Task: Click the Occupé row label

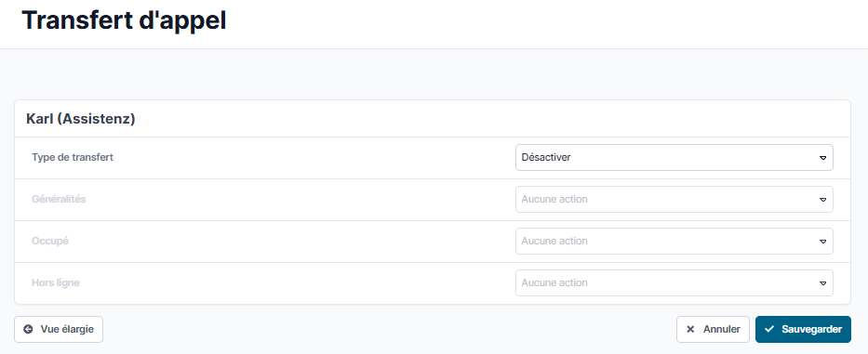Action: pos(50,242)
